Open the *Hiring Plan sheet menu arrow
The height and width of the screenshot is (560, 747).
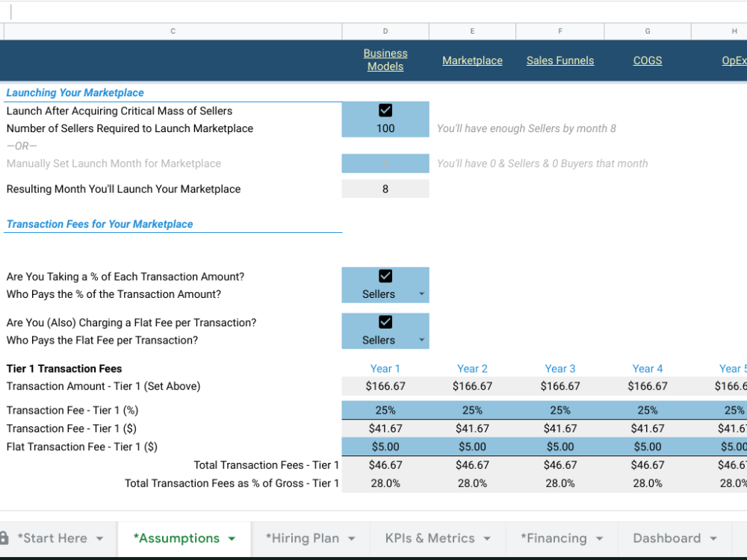point(351,538)
